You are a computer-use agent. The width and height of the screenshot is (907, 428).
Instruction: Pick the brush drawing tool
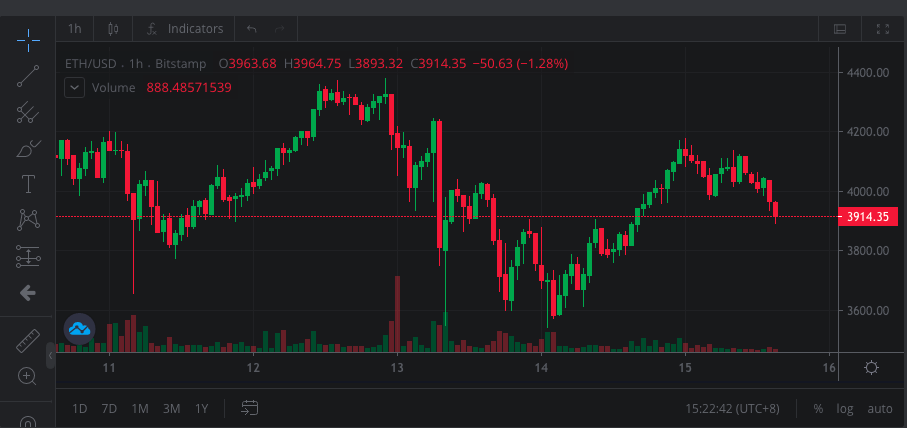point(28,149)
